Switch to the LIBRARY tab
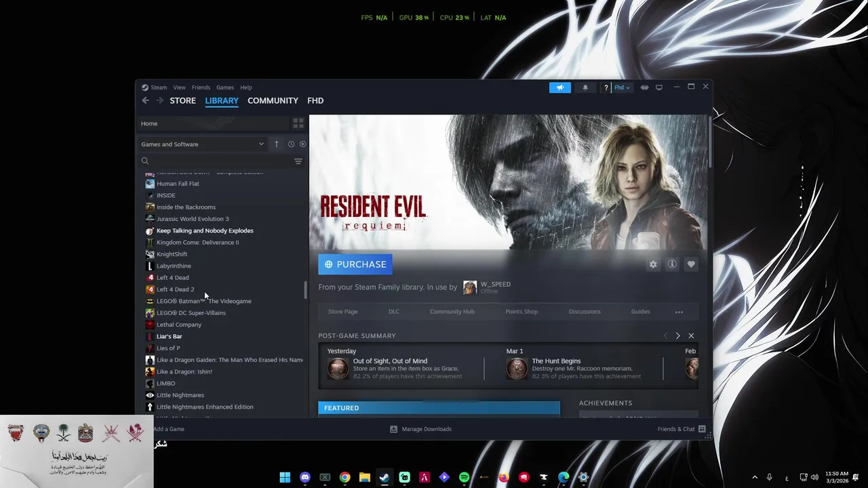Image resolution: width=868 pixels, height=488 pixels. 222,100
